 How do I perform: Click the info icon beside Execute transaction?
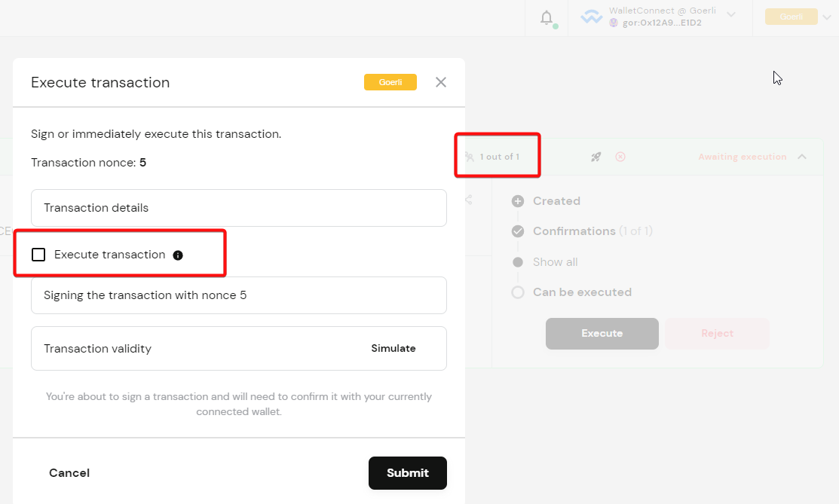[x=178, y=255]
